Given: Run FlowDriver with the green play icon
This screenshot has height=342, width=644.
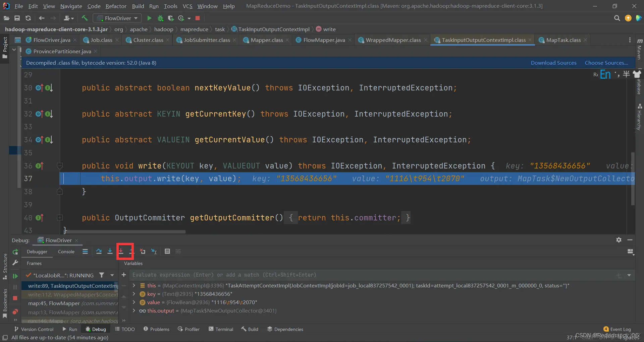Looking at the screenshot, I should tap(149, 18).
